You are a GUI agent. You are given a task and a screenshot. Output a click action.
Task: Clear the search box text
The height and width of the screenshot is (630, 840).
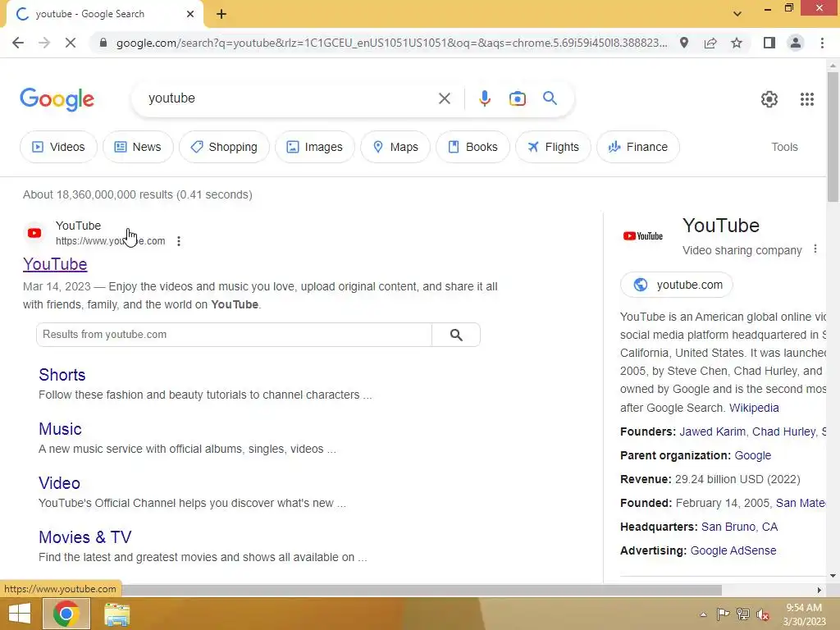(x=444, y=98)
